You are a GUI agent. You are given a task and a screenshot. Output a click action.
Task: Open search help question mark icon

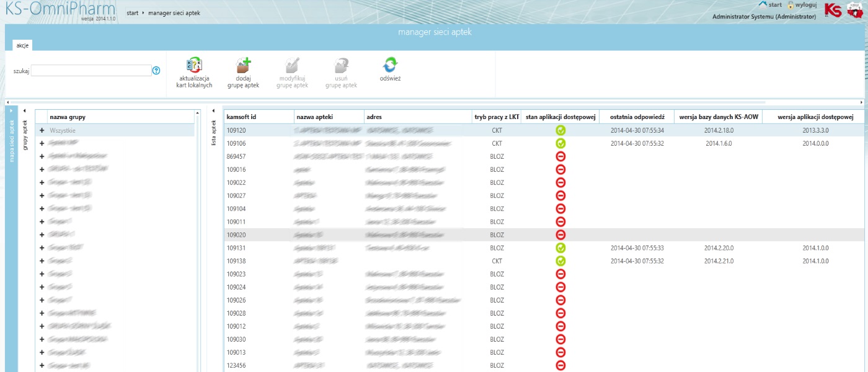coord(156,71)
